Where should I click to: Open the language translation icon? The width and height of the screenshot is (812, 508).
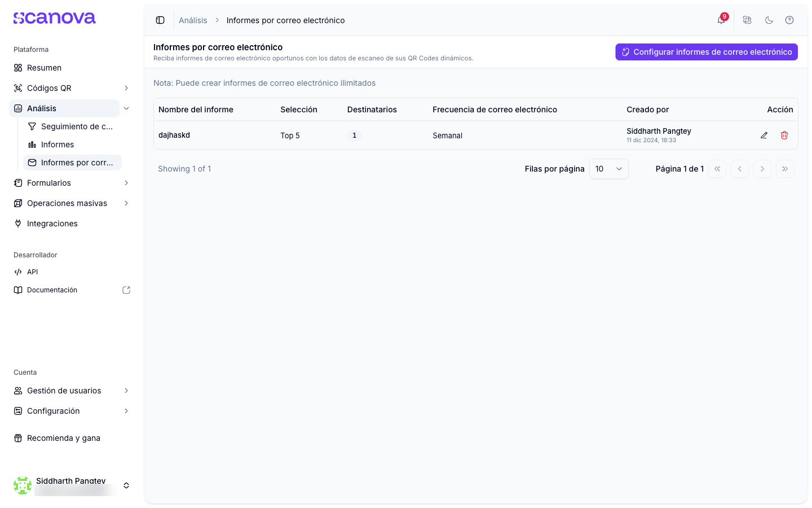pyautogui.click(x=747, y=20)
